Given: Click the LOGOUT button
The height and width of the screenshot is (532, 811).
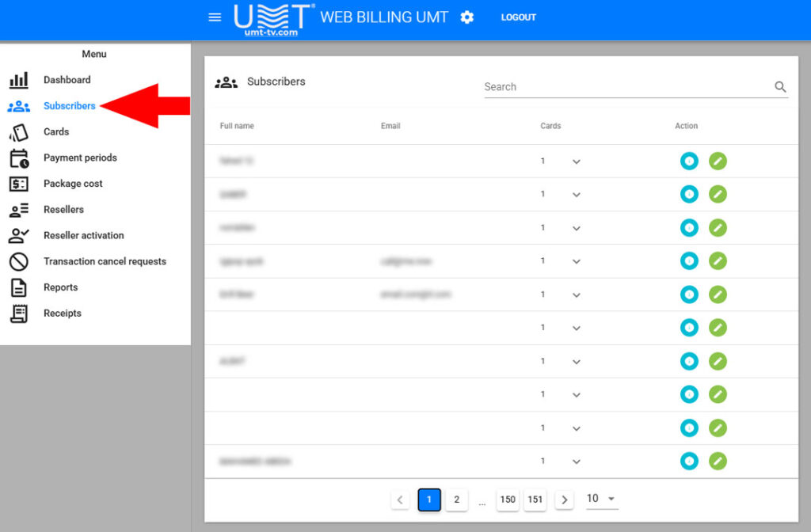Looking at the screenshot, I should pyautogui.click(x=518, y=17).
